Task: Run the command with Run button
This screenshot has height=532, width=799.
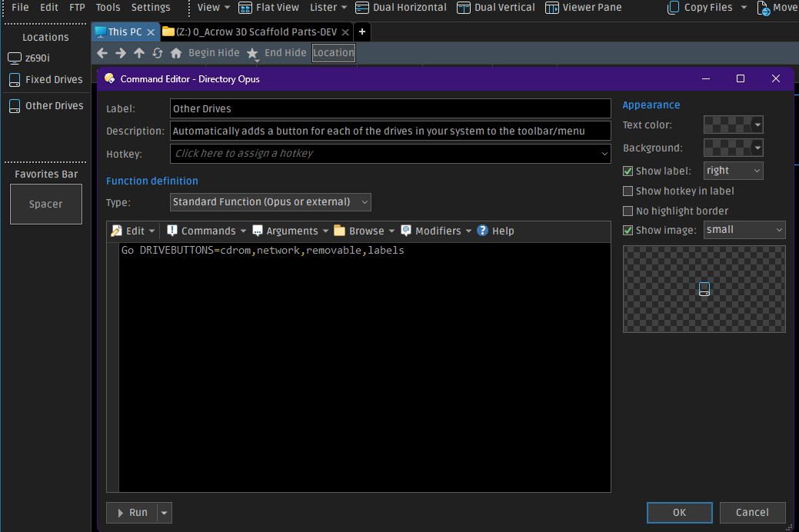Action: (x=132, y=513)
